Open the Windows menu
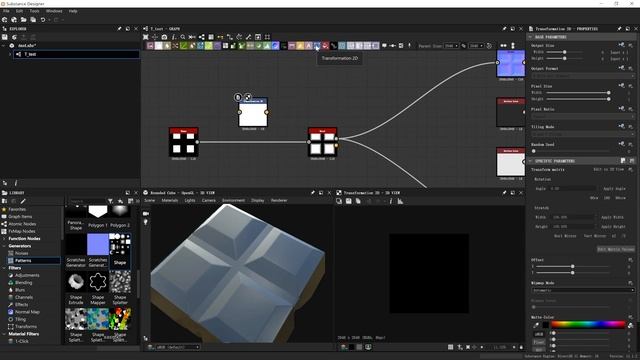This screenshot has width=640, height=360. coord(54,11)
